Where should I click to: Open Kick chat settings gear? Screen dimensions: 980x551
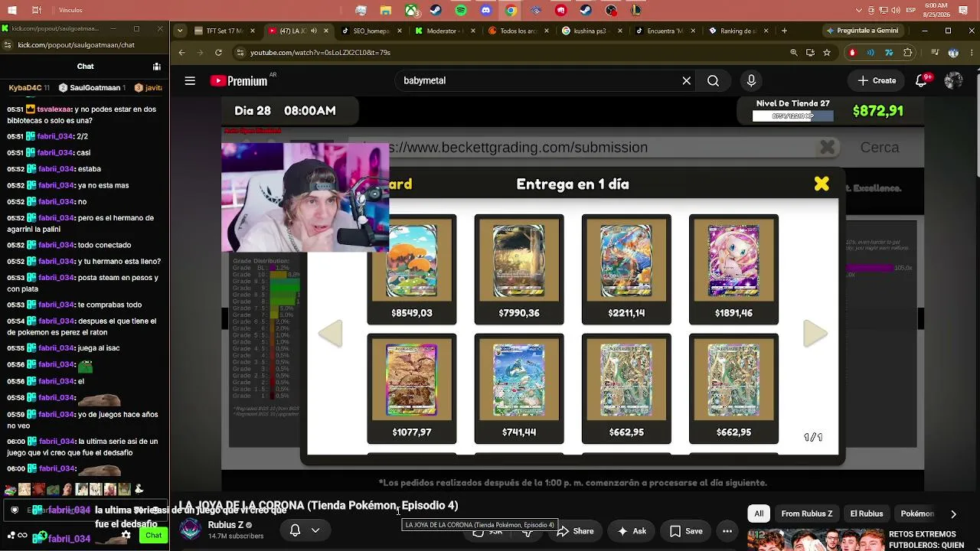[x=126, y=535]
